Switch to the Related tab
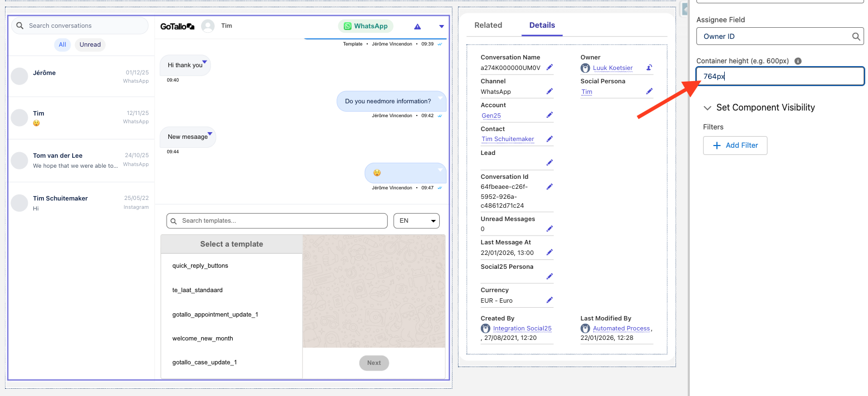Viewport: 868px width, 396px height. (488, 25)
